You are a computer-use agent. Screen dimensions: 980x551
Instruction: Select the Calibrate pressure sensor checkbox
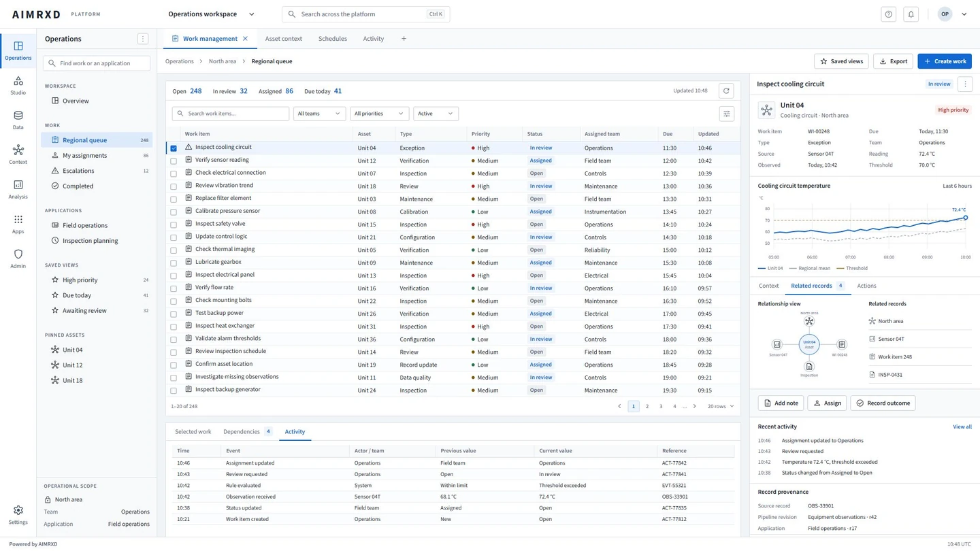click(174, 212)
